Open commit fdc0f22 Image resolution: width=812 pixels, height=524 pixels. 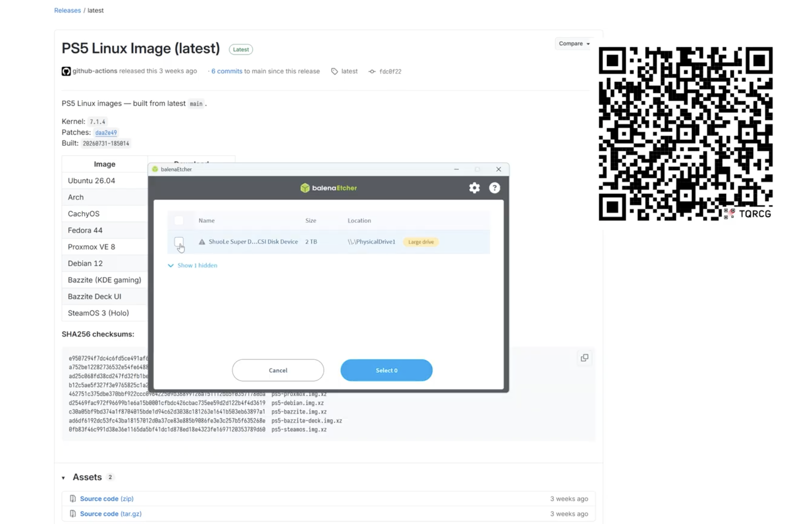(x=390, y=71)
